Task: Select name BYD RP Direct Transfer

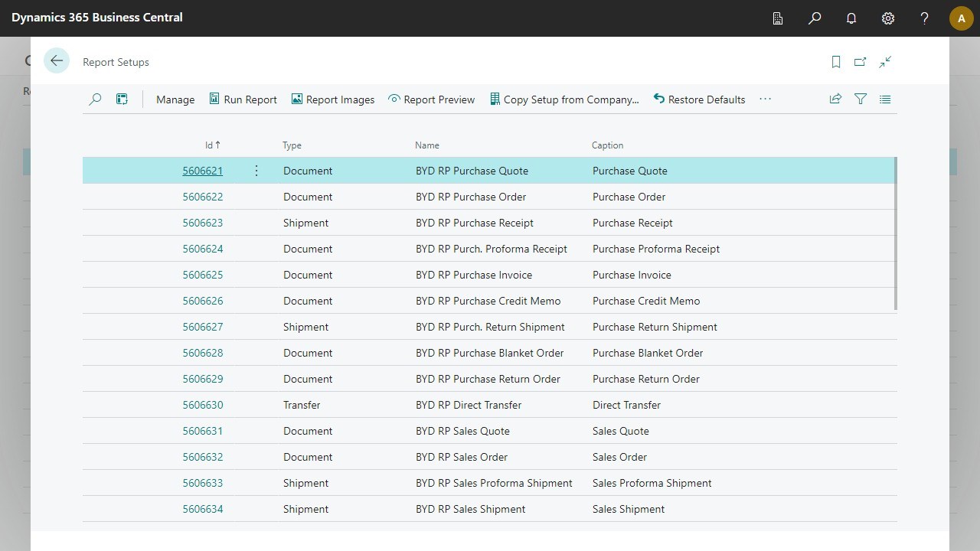Action: click(x=469, y=405)
